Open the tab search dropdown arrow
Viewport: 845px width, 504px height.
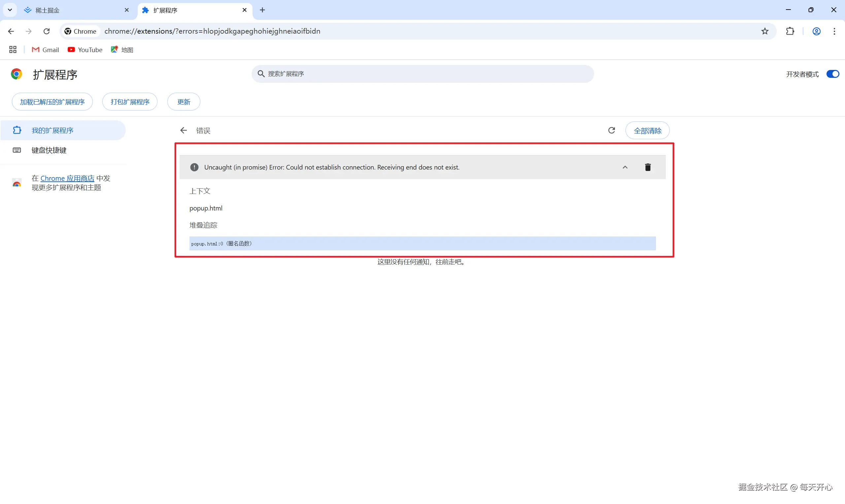(10, 10)
